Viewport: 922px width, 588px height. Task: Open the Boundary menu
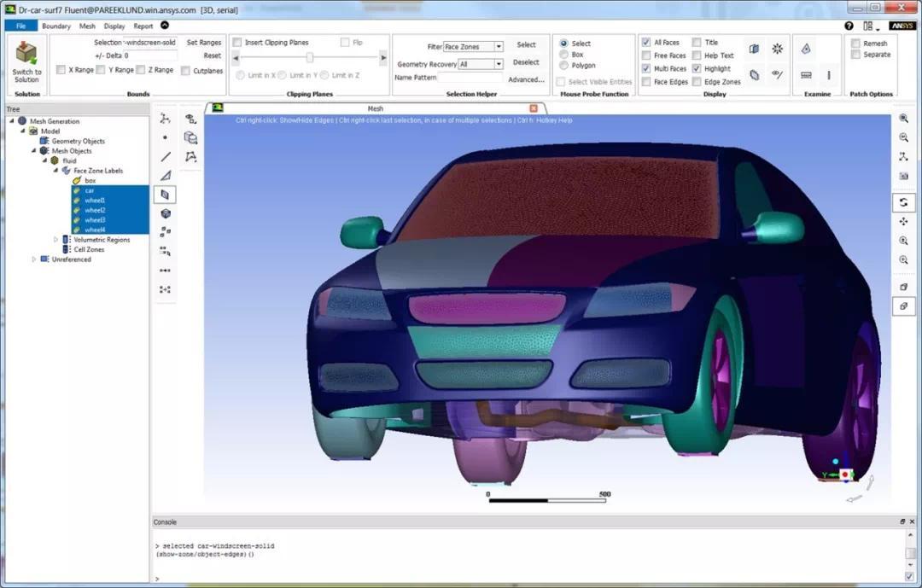pos(56,26)
